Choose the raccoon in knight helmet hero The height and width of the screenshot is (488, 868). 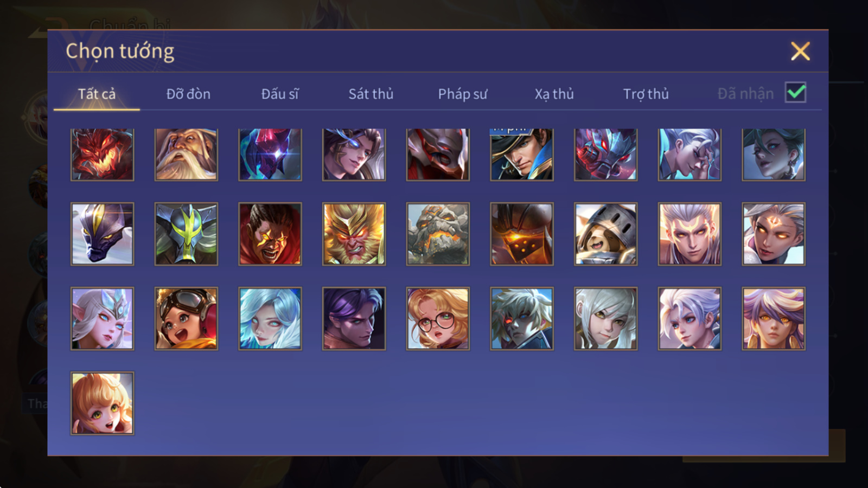coord(605,234)
